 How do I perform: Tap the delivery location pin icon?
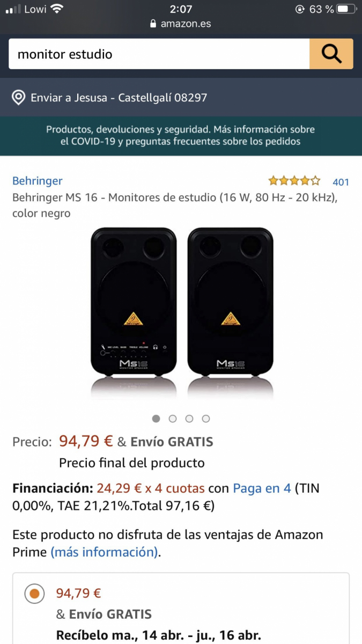[19, 98]
